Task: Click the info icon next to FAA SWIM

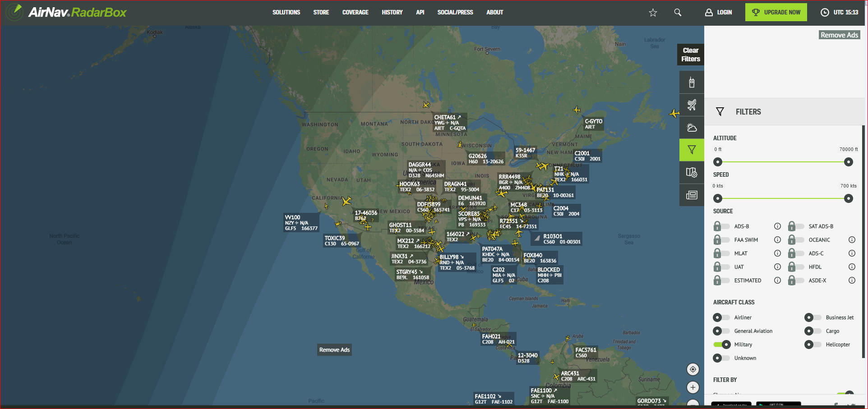Action: [x=777, y=240]
